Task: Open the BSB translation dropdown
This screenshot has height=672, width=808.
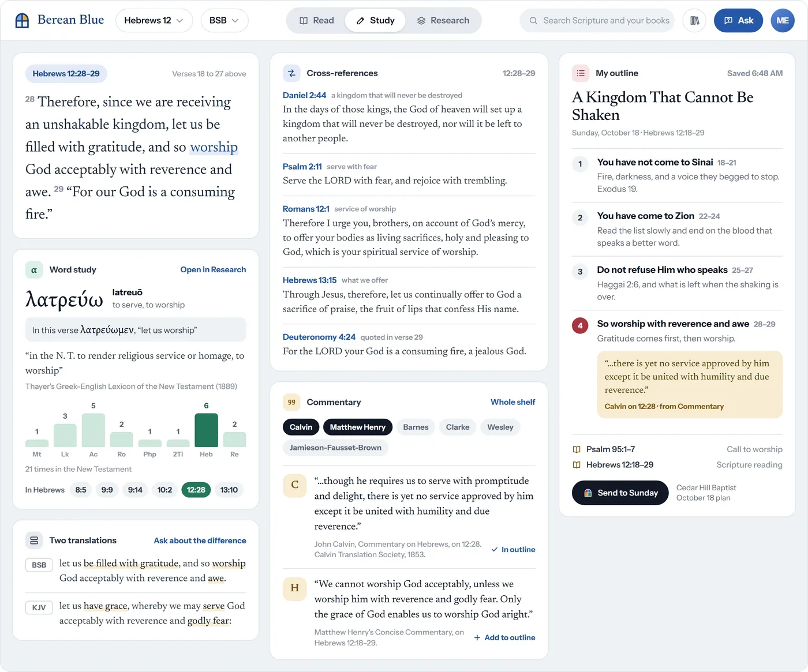Action: tap(225, 20)
